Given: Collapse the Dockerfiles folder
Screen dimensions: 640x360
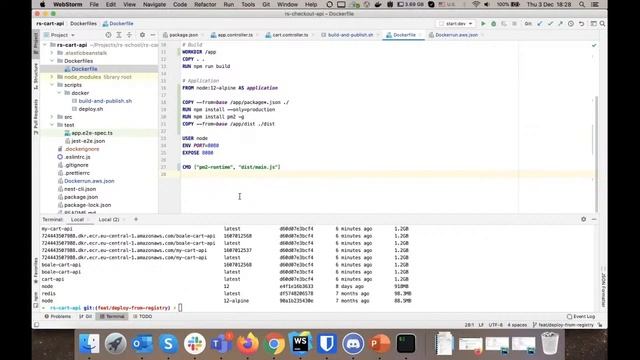Looking at the screenshot, I should (52, 61).
